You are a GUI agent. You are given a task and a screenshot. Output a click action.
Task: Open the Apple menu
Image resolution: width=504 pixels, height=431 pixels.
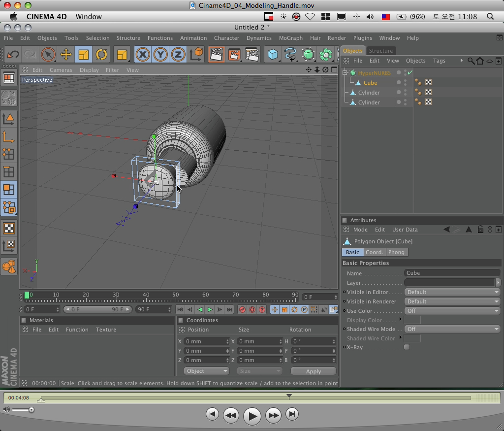[x=13, y=16]
